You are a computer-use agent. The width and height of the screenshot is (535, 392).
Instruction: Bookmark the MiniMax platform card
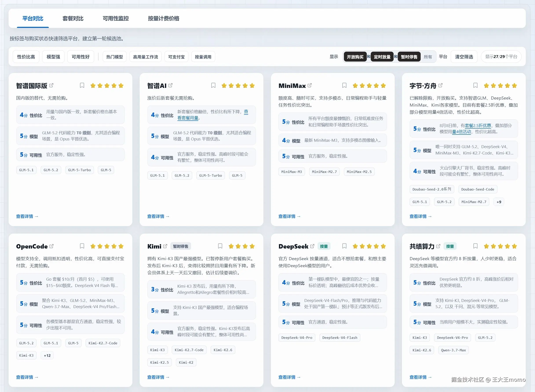coord(344,85)
